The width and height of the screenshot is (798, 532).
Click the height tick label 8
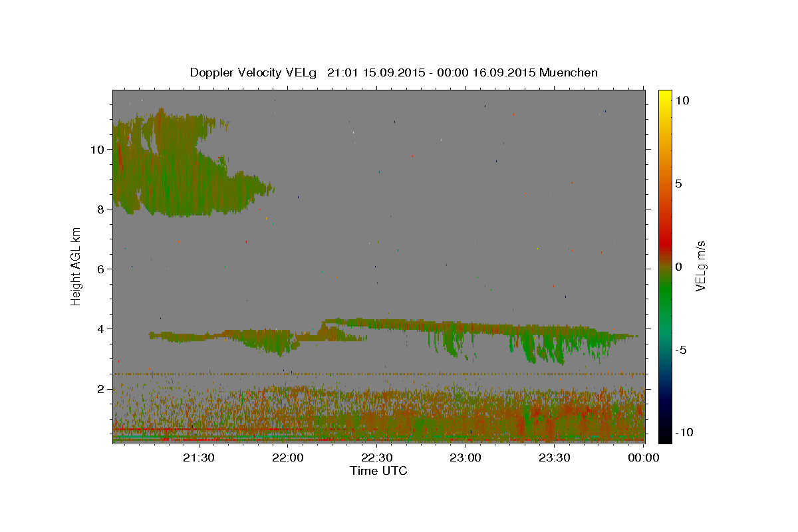[x=101, y=209]
